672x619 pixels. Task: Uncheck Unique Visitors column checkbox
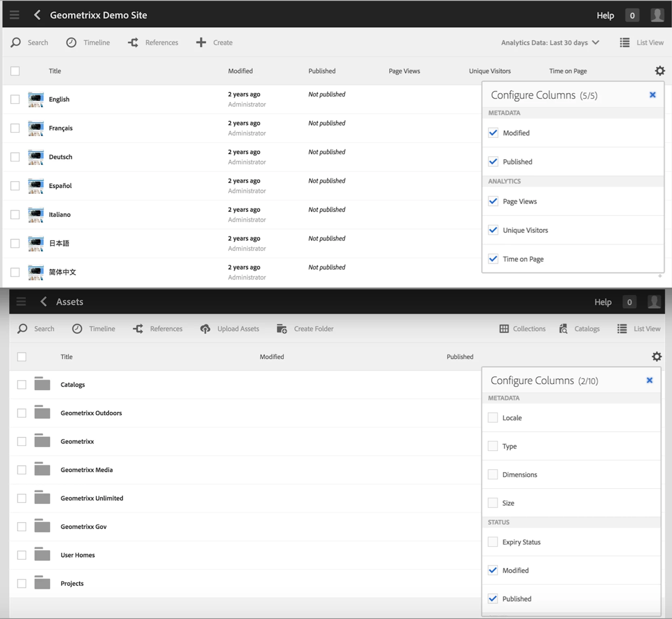(x=493, y=230)
